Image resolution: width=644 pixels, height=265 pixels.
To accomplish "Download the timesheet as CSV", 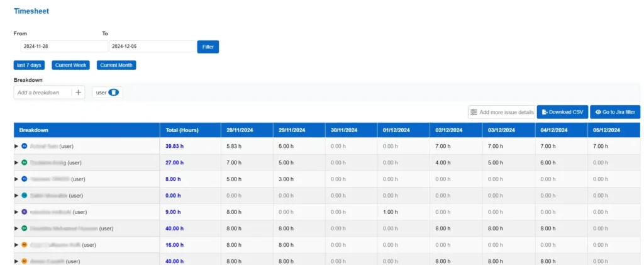I will point(563,112).
